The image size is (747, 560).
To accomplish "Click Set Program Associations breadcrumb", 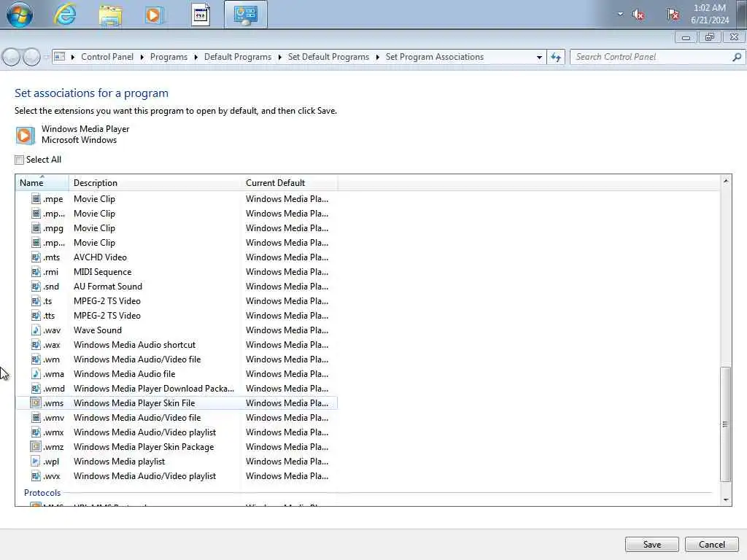I will click(x=435, y=57).
